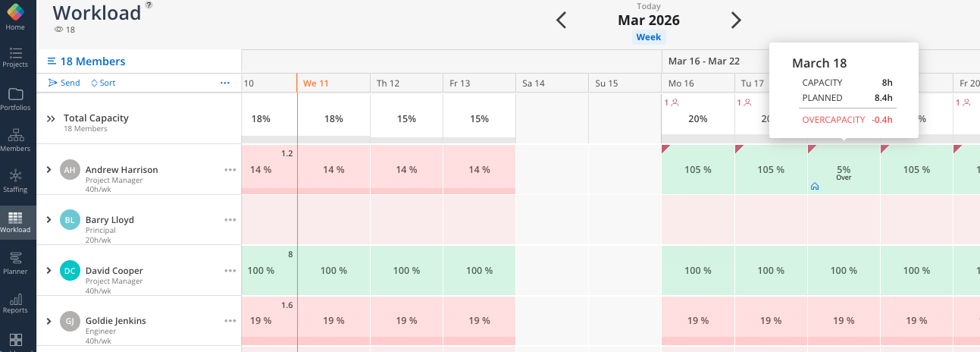The height and width of the screenshot is (352, 980).
Task: Open the member list options menu
Action: [225, 83]
